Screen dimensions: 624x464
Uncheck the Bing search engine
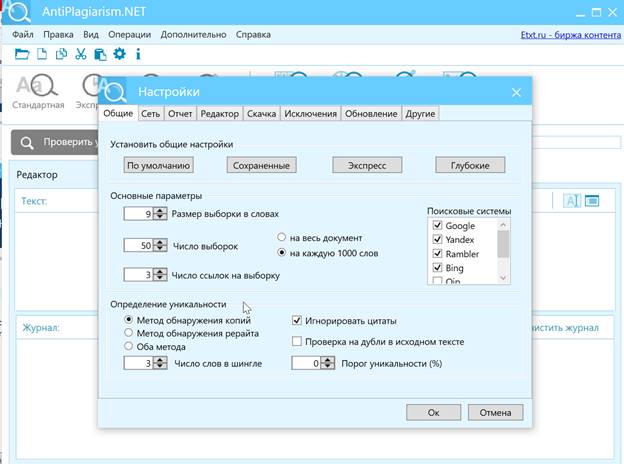(437, 267)
